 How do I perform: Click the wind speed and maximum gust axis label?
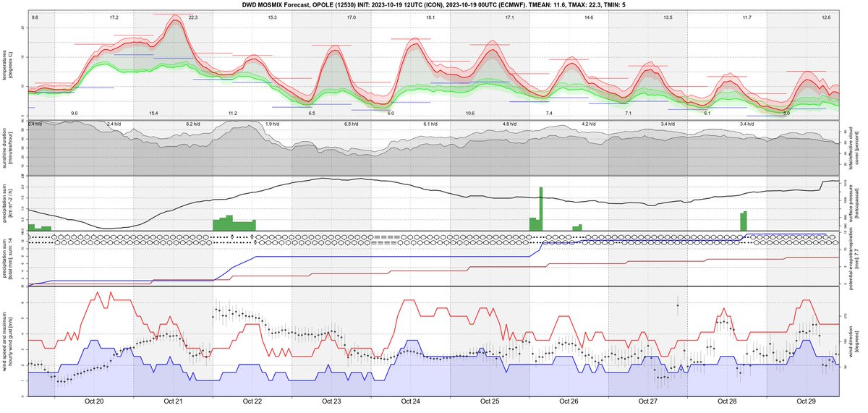7,341
